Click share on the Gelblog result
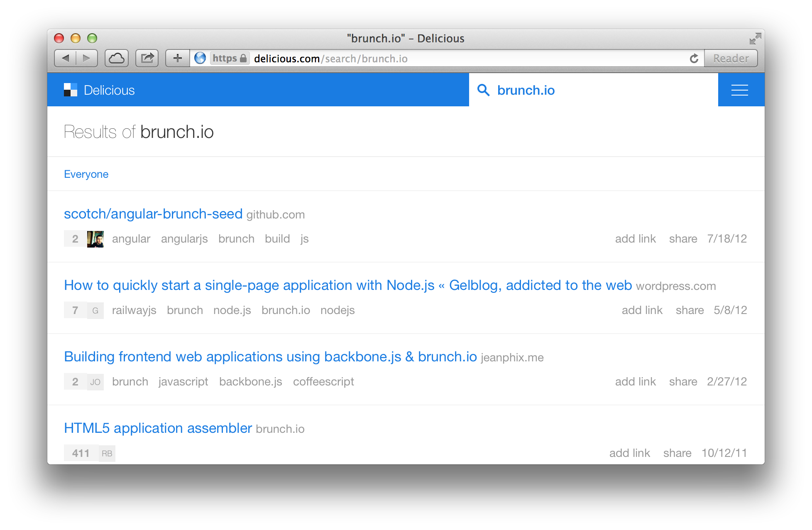 point(690,310)
